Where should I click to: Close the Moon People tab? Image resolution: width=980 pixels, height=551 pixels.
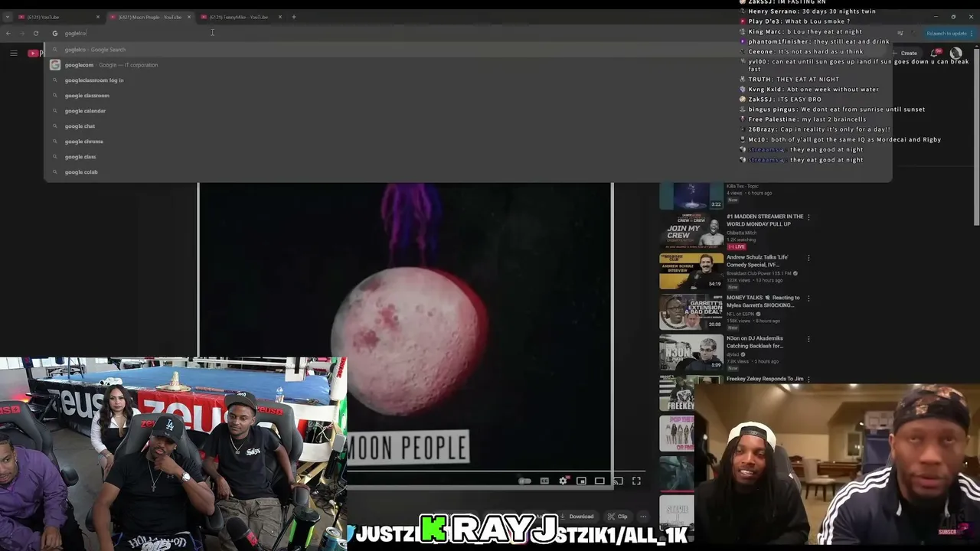click(188, 17)
